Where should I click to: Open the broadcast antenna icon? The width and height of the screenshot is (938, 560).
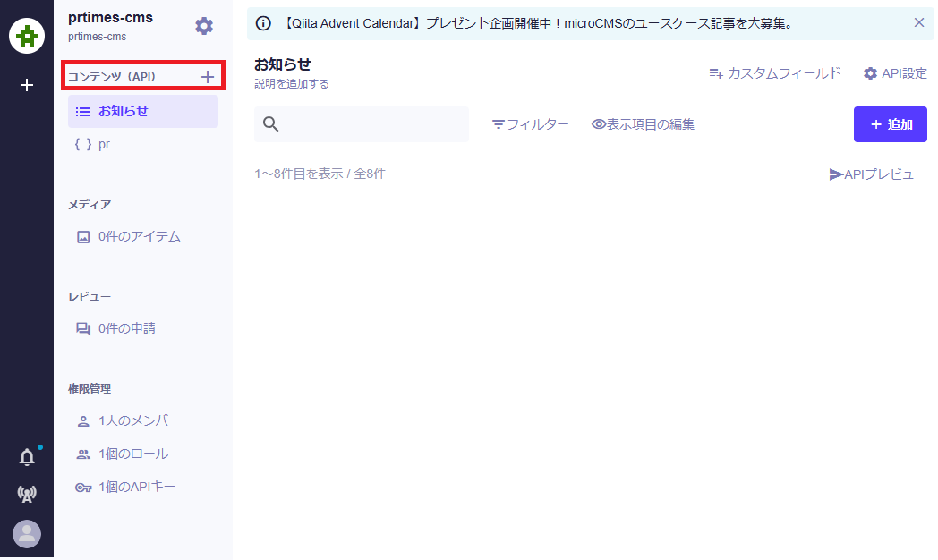pos(27,494)
